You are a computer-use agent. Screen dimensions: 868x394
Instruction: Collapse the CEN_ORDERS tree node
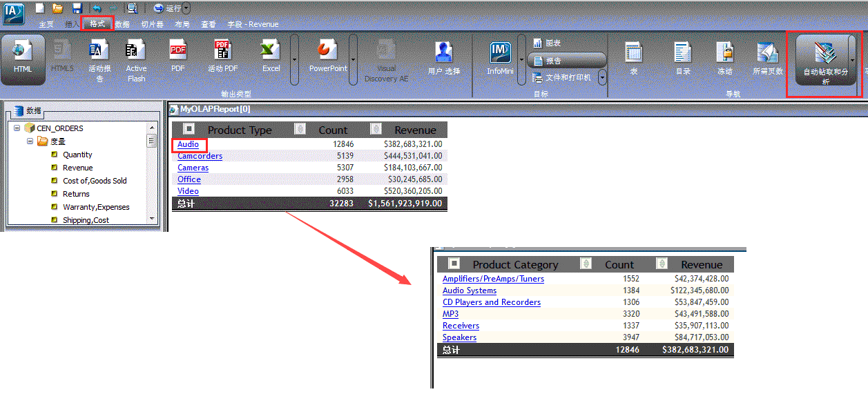[x=17, y=128]
